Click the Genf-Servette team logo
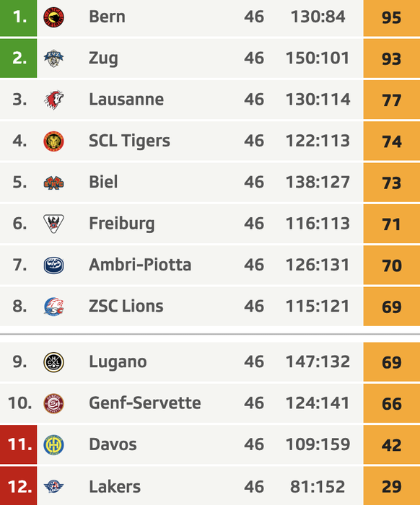 [x=53, y=403]
